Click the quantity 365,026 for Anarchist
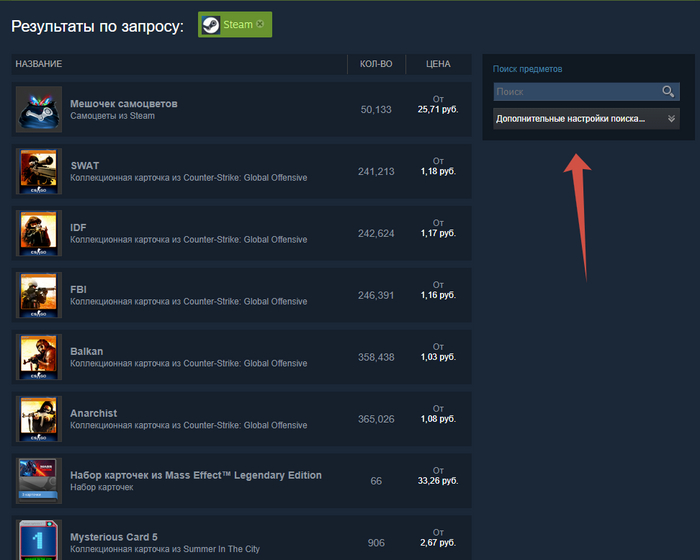The width and height of the screenshot is (700, 560). pos(376,419)
